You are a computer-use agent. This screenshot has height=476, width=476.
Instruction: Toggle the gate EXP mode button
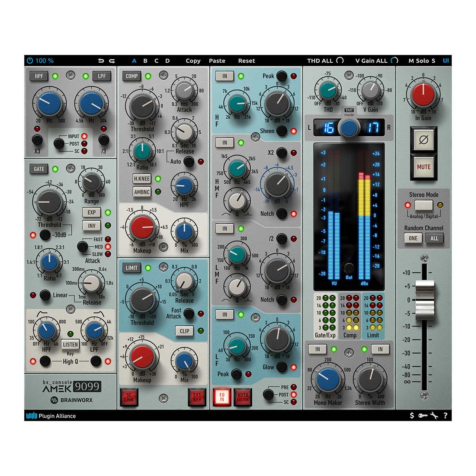92,212
